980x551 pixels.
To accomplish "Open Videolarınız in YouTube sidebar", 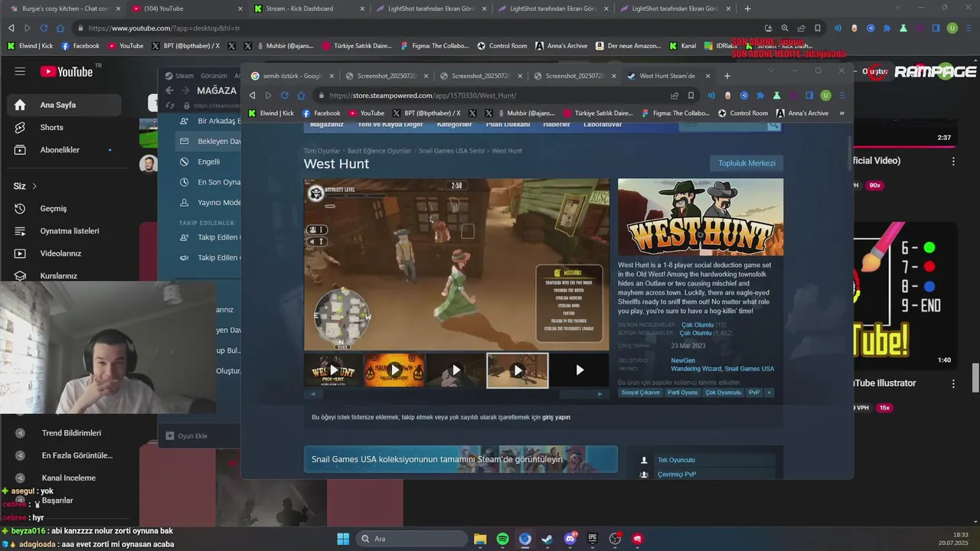I will [60, 253].
